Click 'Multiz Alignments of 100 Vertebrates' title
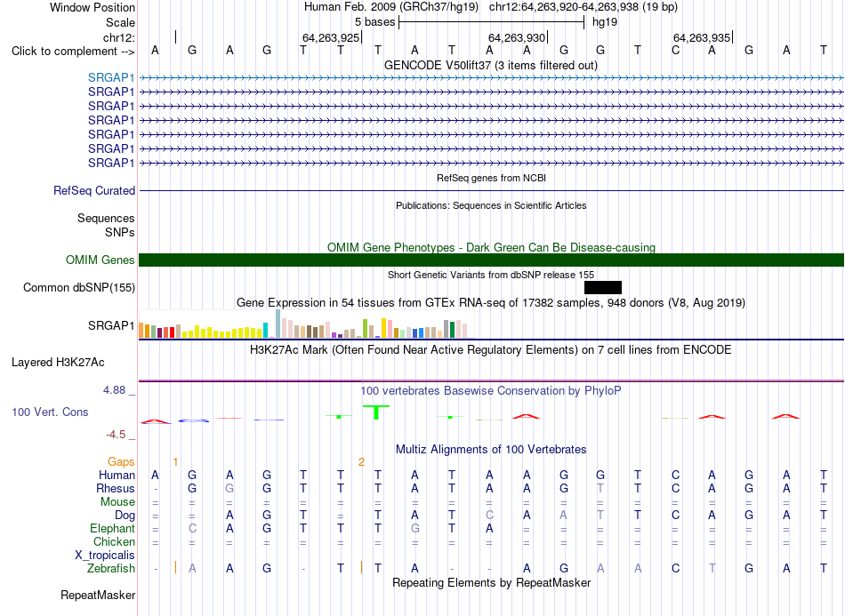Image resolution: width=845 pixels, height=616 pixels. pos(491,450)
